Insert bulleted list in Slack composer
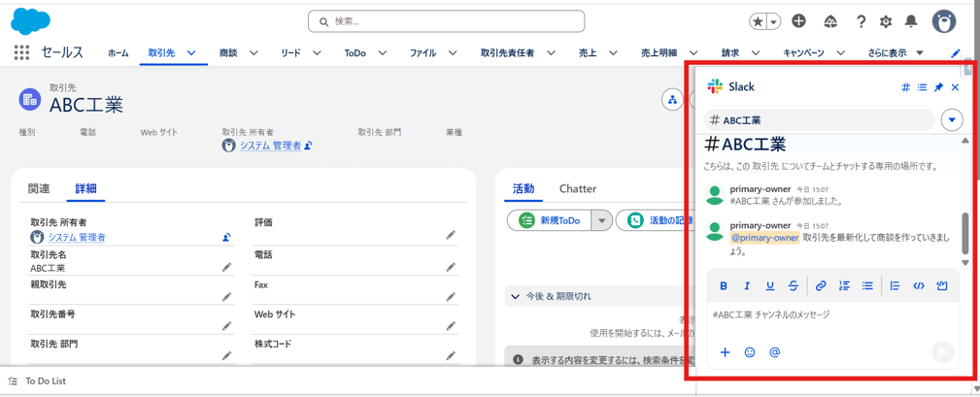Screen dimensions: 980x397 click(x=867, y=286)
